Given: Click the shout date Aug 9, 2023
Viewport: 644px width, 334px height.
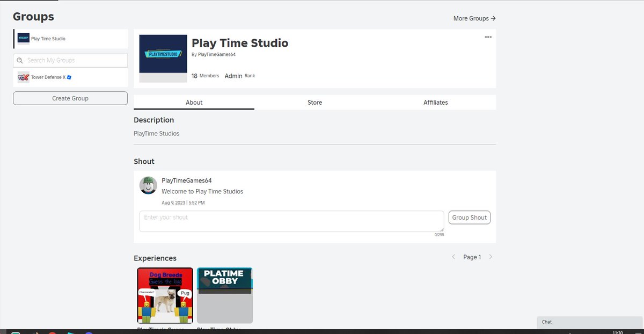Looking at the screenshot, I should [x=183, y=203].
